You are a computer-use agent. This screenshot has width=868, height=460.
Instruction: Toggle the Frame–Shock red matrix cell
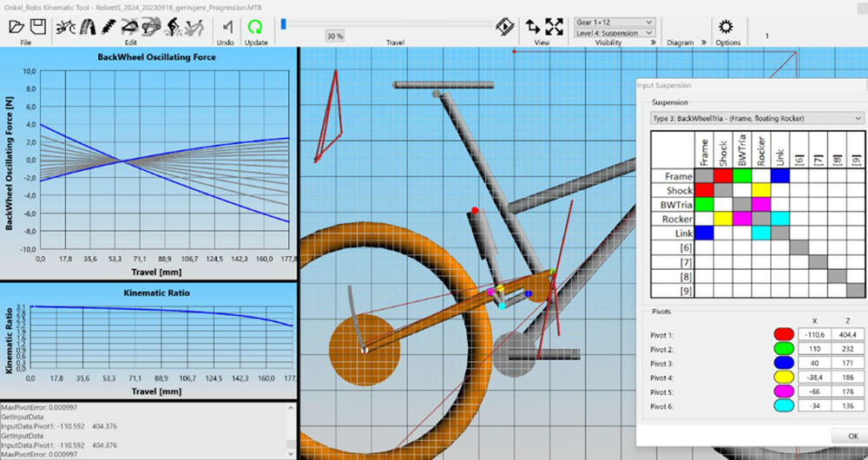(724, 176)
